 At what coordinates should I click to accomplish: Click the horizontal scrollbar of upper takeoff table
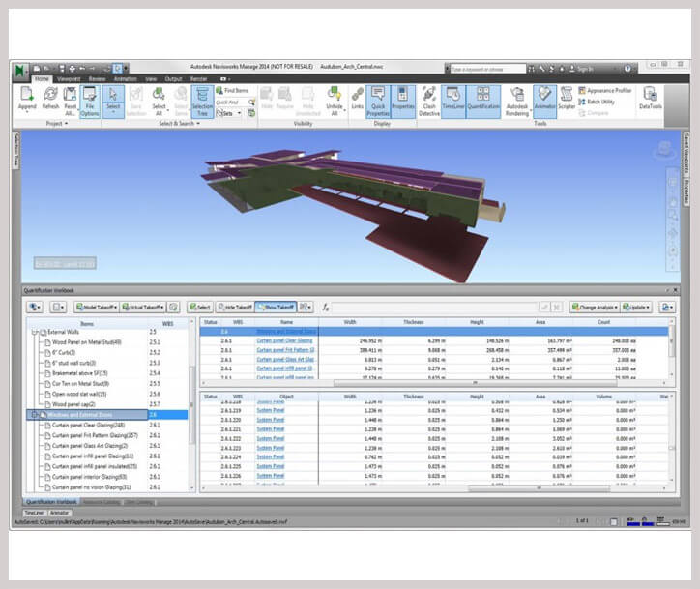coord(475,383)
